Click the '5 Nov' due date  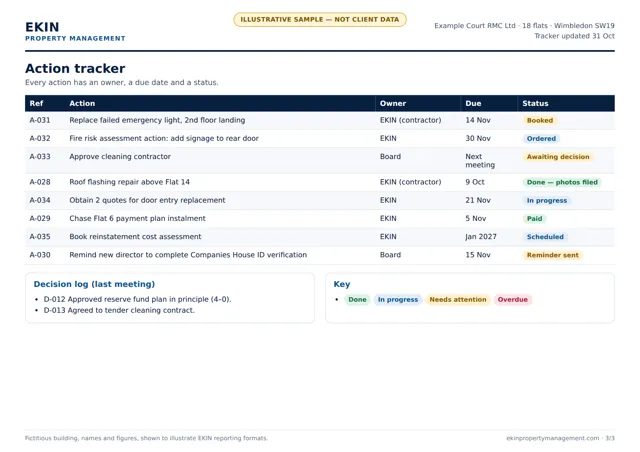click(476, 218)
